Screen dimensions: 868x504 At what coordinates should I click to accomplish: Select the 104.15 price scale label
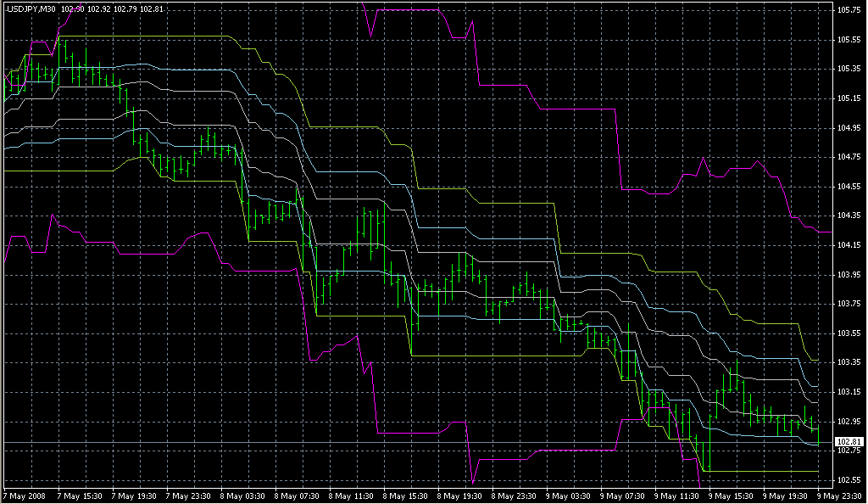[x=849, y=245]
